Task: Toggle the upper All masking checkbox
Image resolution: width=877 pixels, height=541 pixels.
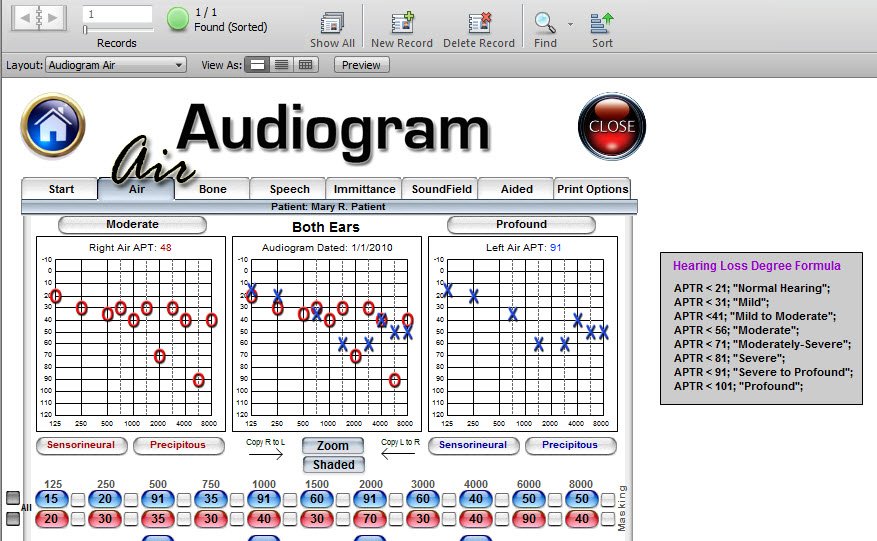Action: [x=13, y=498]
